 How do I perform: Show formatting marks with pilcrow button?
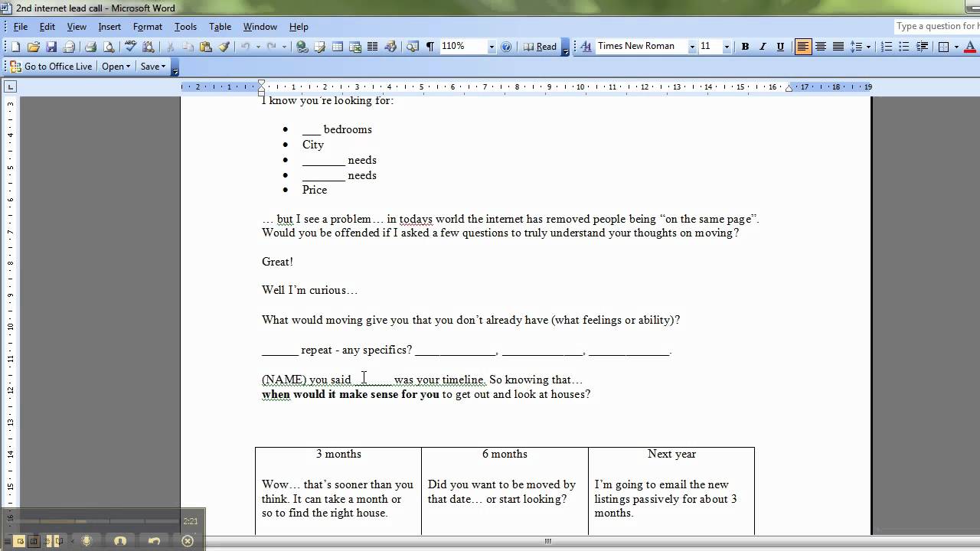(x=430, y=47)
